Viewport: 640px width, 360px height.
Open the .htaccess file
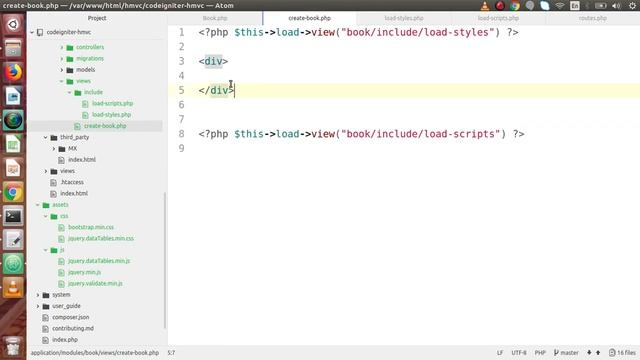tap(72, 182)
